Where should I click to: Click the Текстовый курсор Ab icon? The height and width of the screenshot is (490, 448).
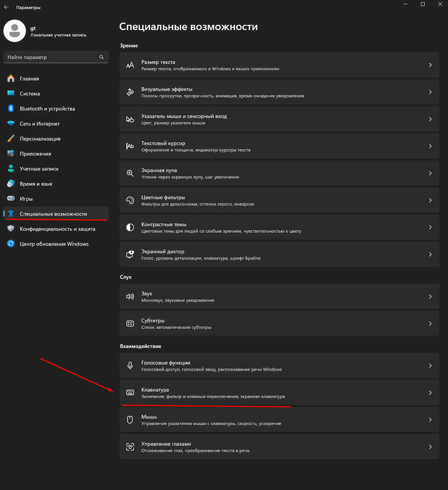[x=130, y=146]
